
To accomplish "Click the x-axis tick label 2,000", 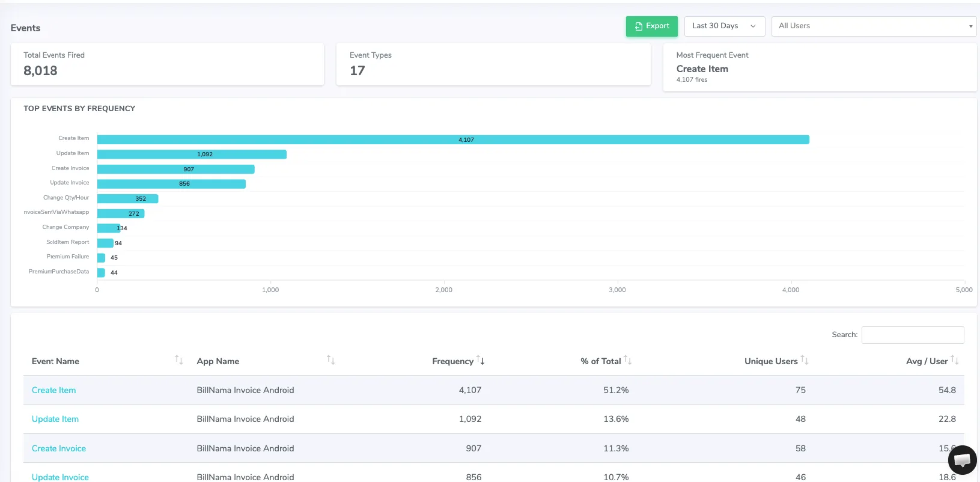I will [x=444, y=290].
